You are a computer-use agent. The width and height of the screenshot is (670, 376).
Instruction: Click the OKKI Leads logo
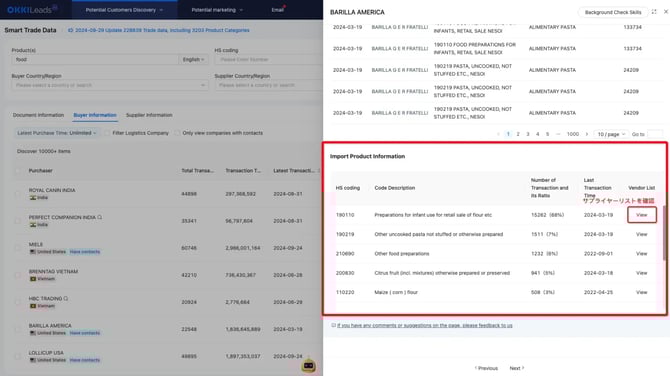tap(32, 9)
